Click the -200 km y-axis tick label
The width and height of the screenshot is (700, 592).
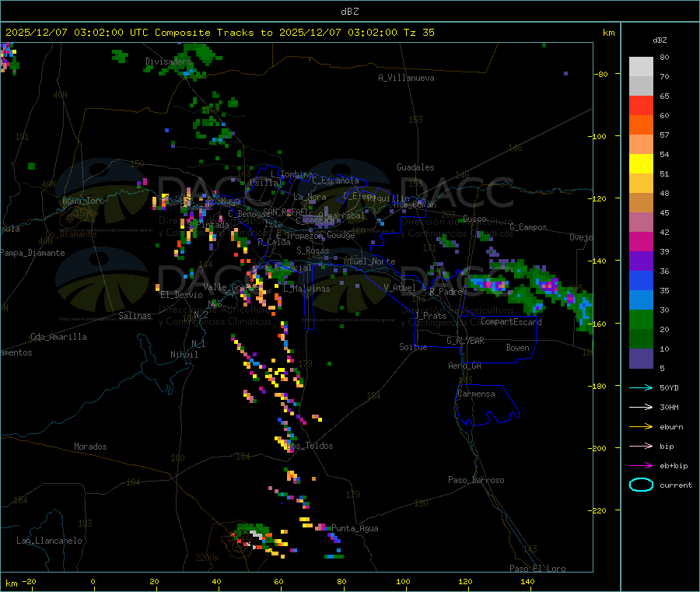click(x=597, y=448)
